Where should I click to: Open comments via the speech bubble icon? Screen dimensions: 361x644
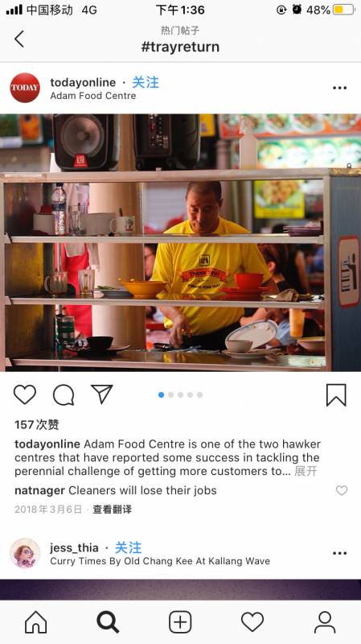pos(64,395)
